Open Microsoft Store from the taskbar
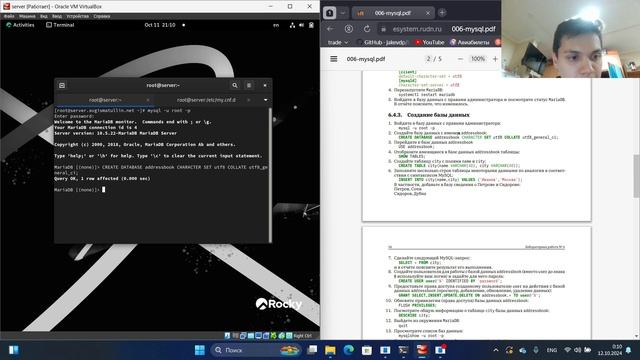Screen dimensions: 640x360 coord(367,350)
